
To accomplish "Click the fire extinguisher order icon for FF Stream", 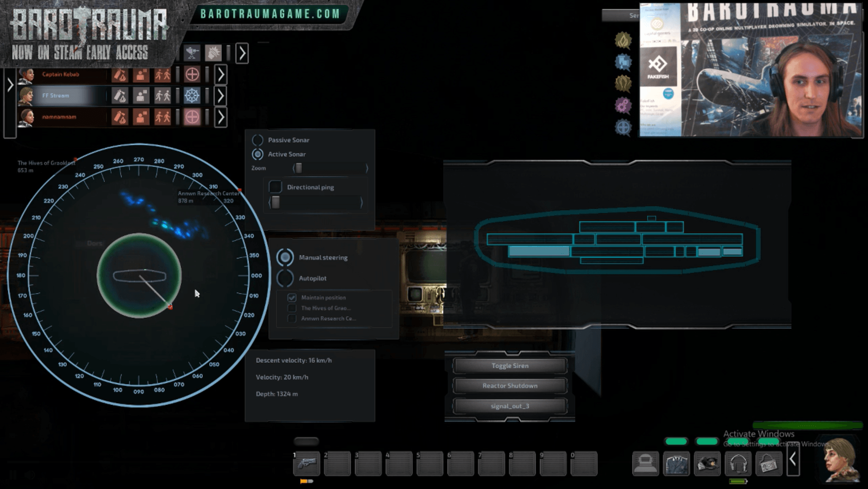I will coord(120,96).
